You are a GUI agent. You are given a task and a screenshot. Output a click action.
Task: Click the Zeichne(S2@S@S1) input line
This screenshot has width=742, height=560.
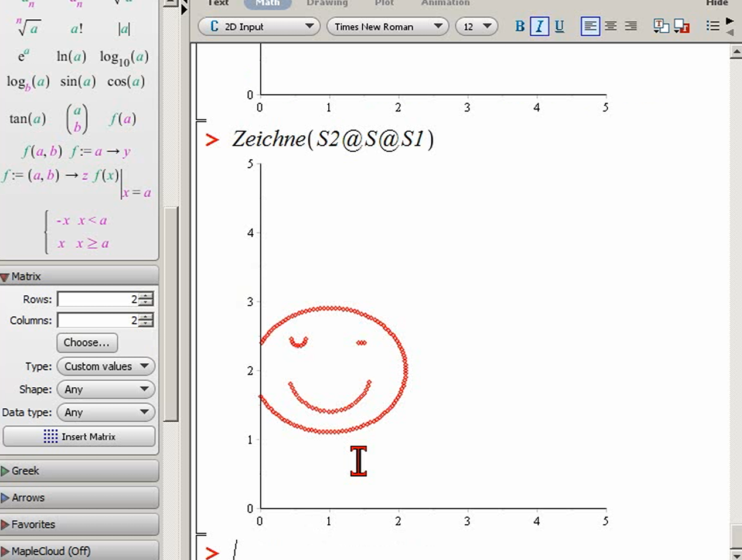coord(333,139)
